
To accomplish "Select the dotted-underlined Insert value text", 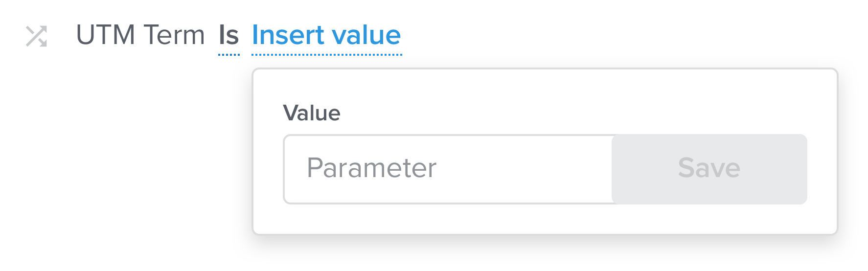I will [326, 35].
